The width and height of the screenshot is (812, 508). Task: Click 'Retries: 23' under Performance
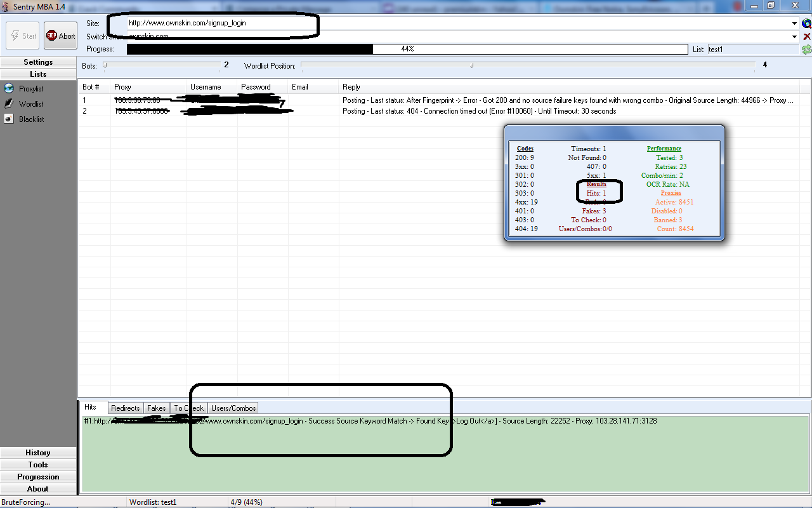671,166
